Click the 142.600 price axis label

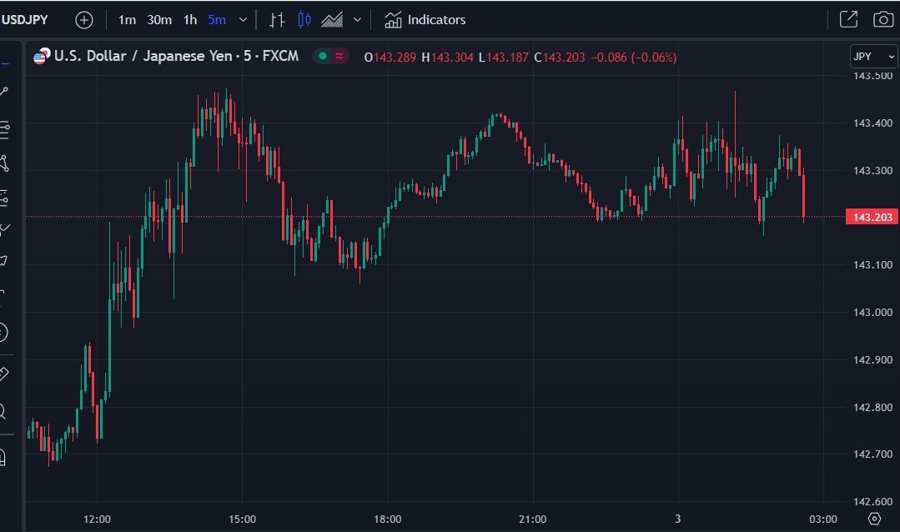click(872, 501)
